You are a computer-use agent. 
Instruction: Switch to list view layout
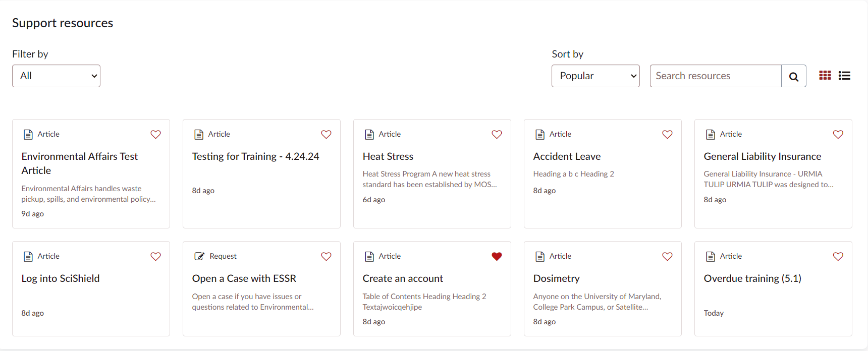844,76
